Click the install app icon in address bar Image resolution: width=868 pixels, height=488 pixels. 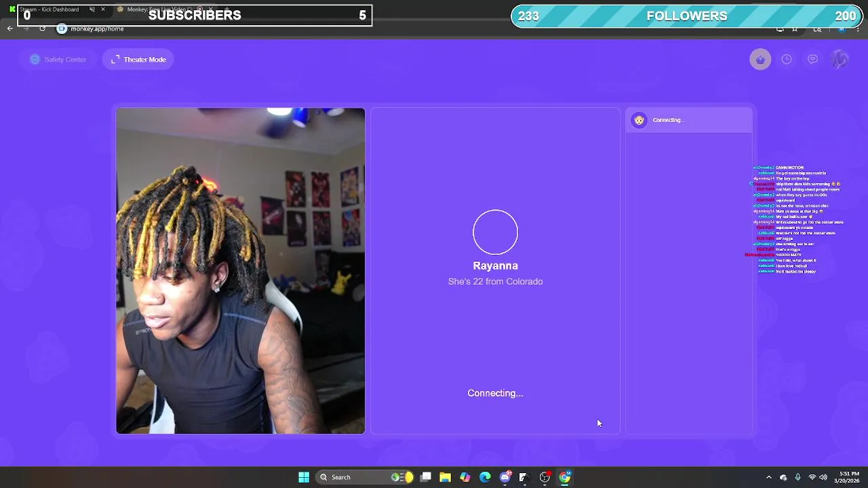coord(780,28)
